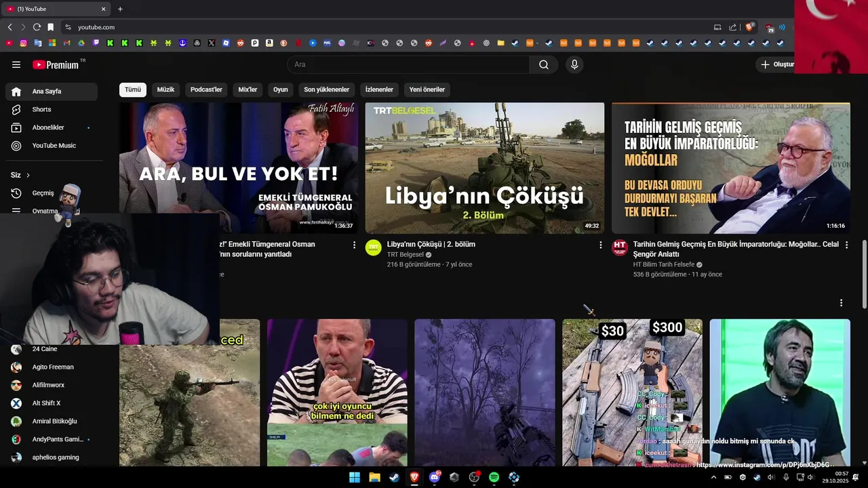Select the 'Tümü' filter chip
Screen dimensions: 868x488
[x=133, y=89]
